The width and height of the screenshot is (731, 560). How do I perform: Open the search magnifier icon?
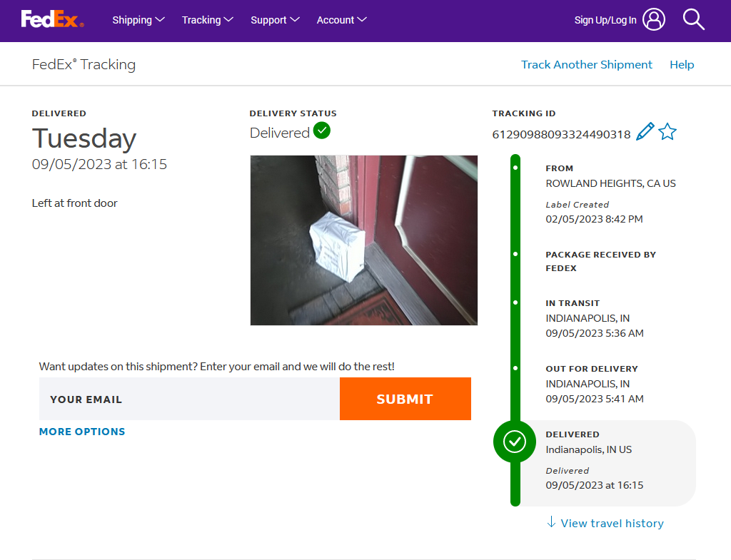point(693,19)
